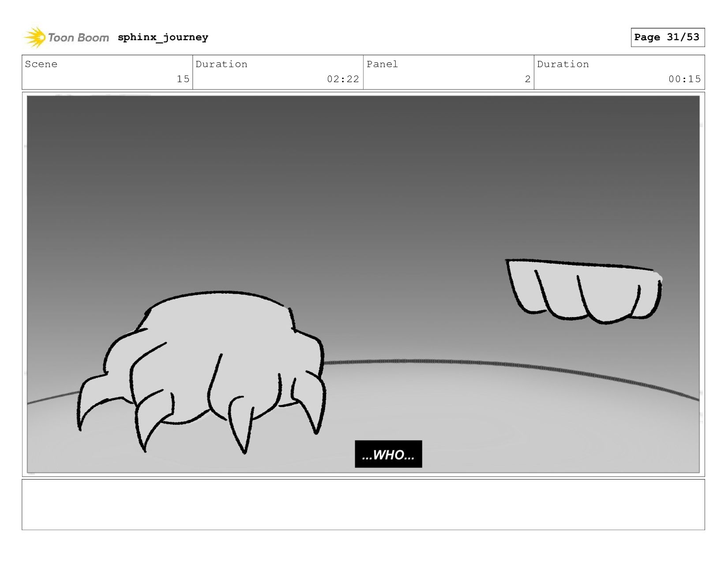Screen dimensions: 728x563
Task: Click the Page 31/53 indicator
Action: (x=667, y=37)
